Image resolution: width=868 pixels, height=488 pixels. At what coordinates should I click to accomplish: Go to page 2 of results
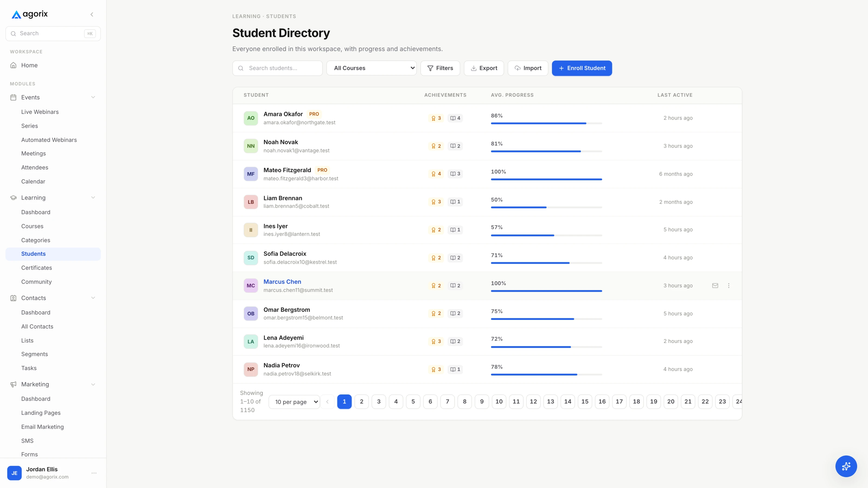click(x=362, y=402)
